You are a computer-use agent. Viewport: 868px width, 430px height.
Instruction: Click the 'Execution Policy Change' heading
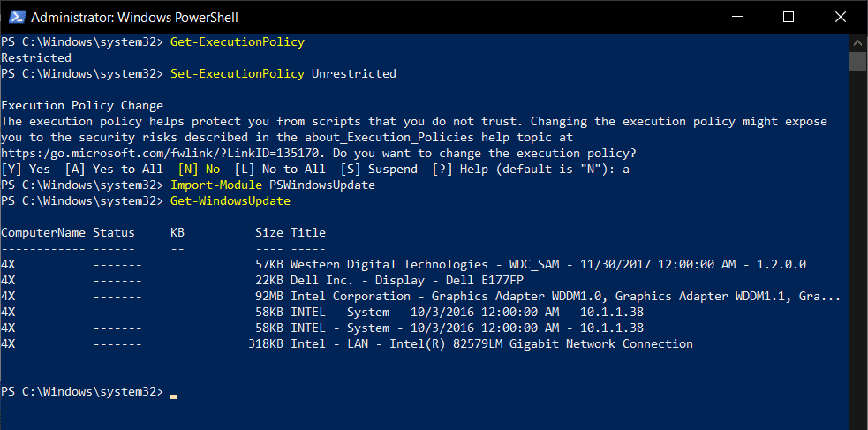82,106
